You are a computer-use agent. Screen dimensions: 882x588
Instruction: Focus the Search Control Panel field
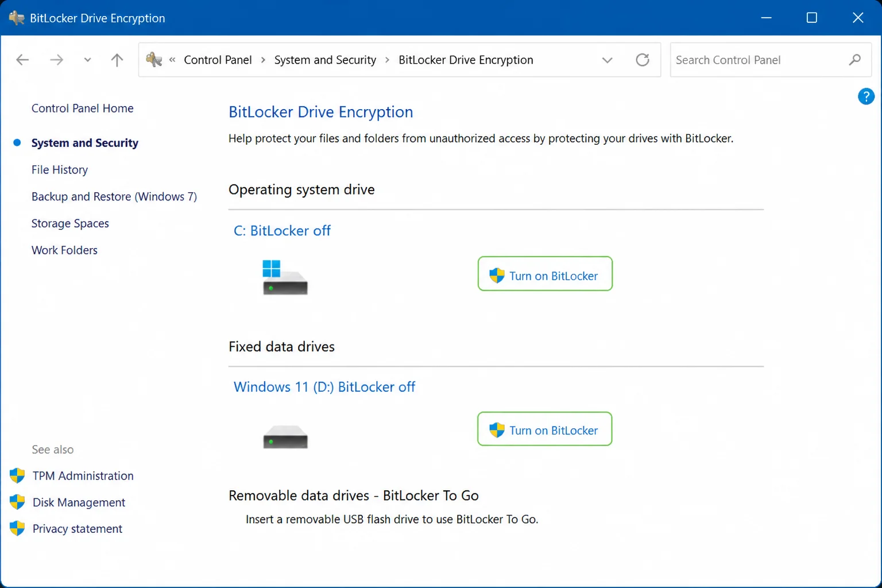(x=771, y=60)
